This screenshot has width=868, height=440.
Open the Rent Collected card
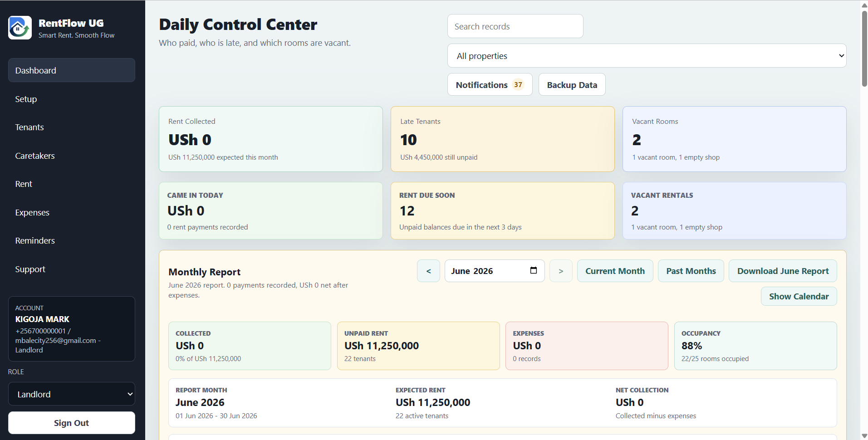[x=271, y=139]
